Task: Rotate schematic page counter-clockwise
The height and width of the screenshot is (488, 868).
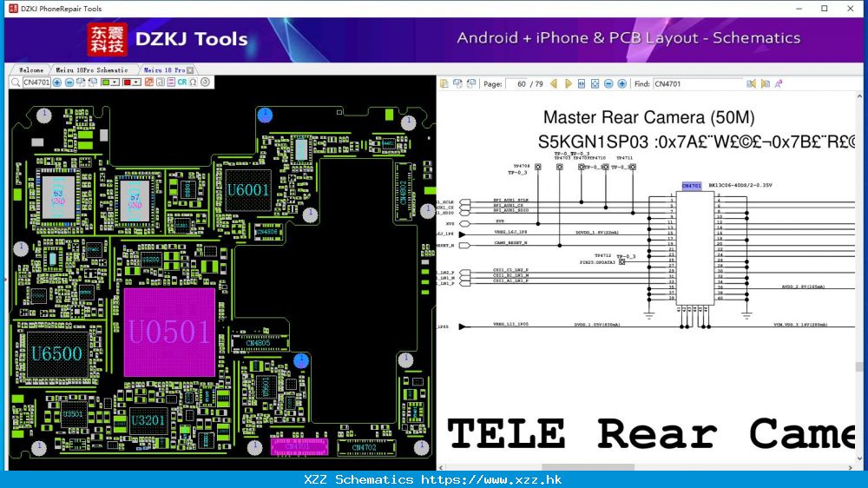Action: pos(471,83)
